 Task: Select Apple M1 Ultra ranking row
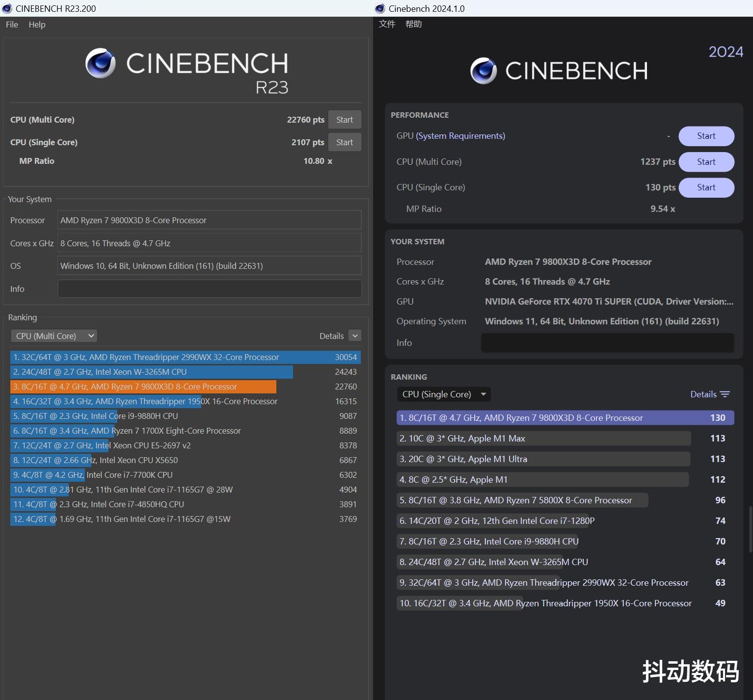point(565,459)
